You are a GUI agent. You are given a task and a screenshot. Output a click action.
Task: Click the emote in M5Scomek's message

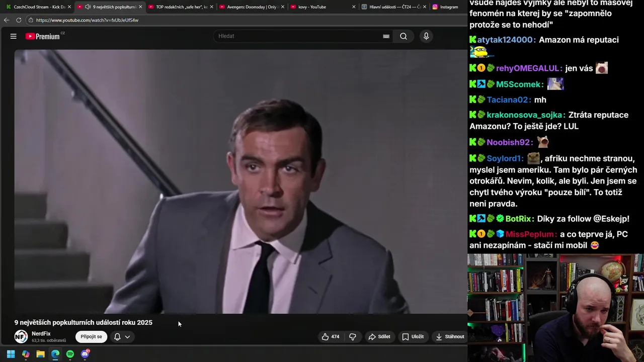coord(555,84)
